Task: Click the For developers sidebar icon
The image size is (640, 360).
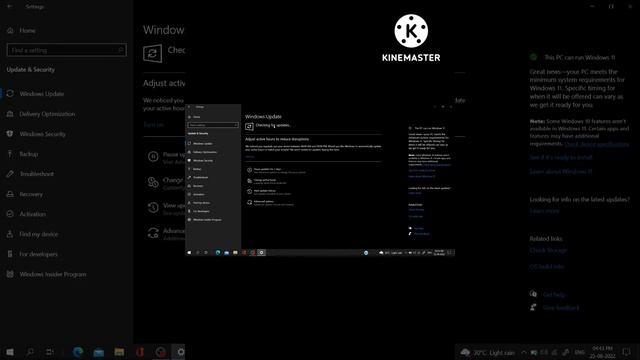Action: point(10,254)
